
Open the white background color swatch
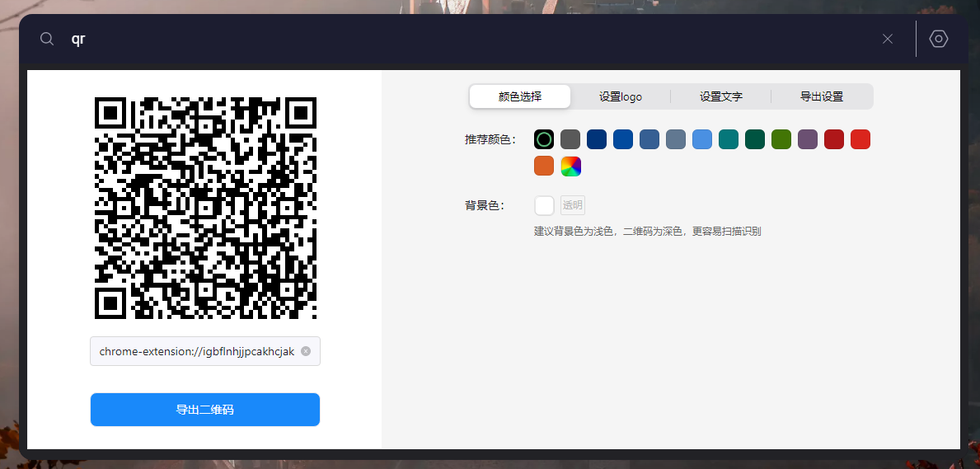(x=544, y=205)
